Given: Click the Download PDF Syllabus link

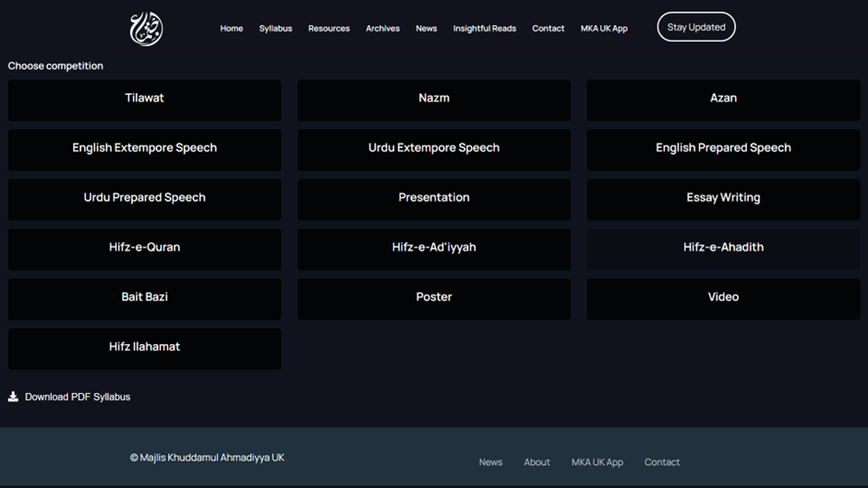Looking at the screenshot, I should coord(78,397).
